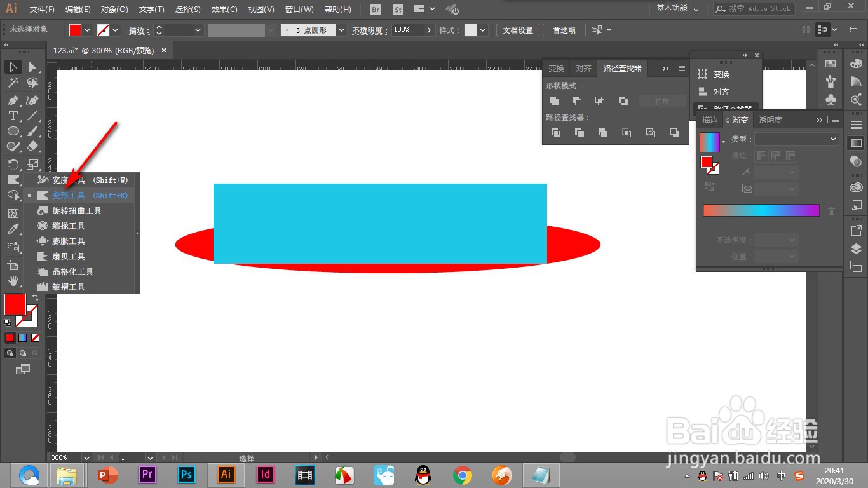The image size is (868, 488).
Task: Select the Type tool
Action: point(13,116)
